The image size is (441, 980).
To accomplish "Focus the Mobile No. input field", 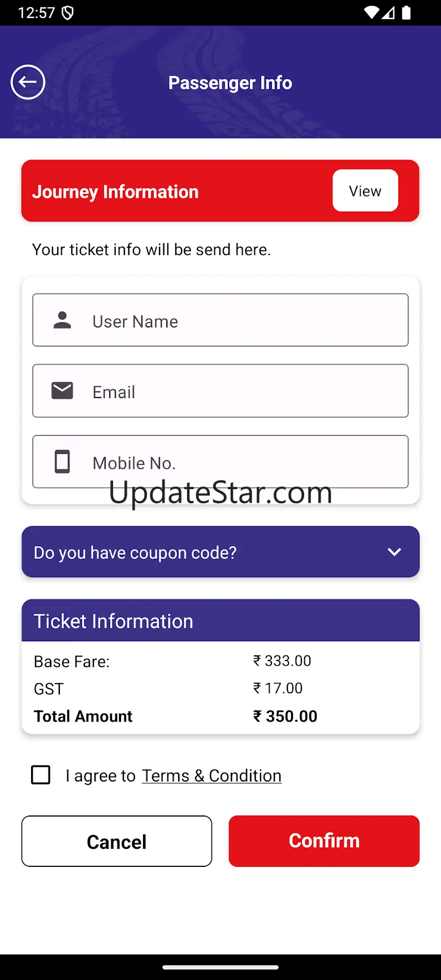I will pos(220,461).
